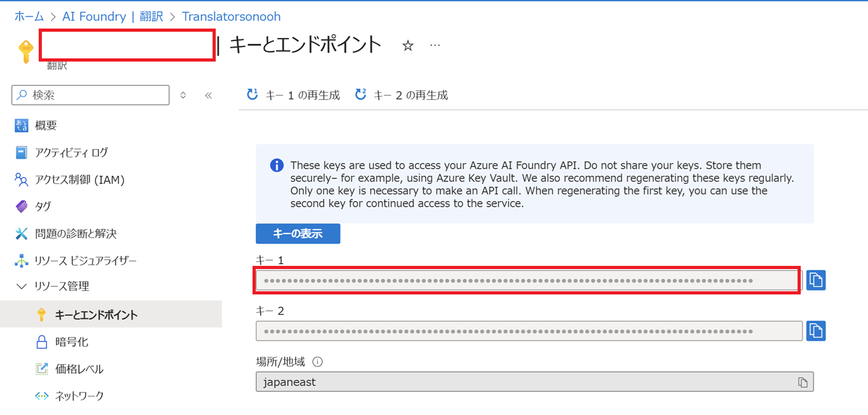Click the 検索 search field
This screenshot has height=415, width=868.
pos(90,95)
